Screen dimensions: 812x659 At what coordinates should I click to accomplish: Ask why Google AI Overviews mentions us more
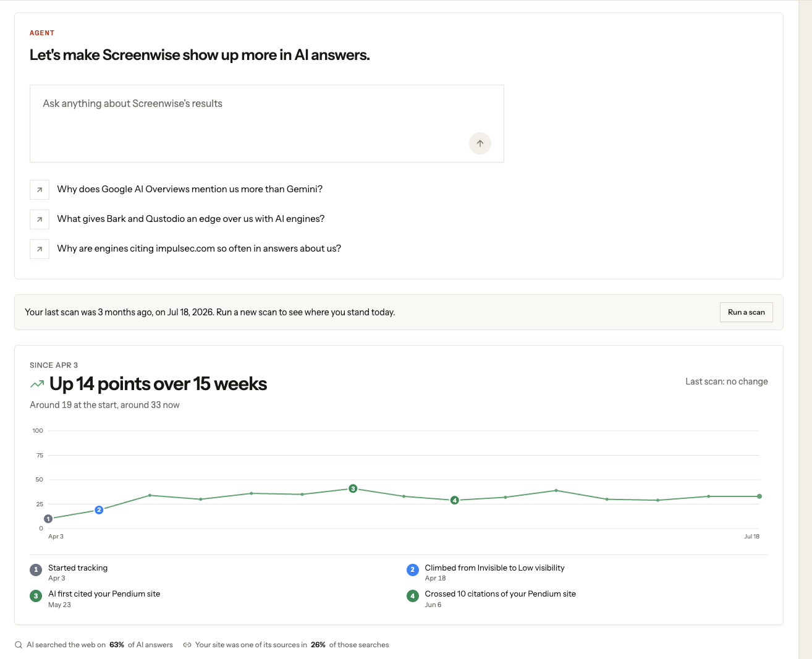(190, 189)
